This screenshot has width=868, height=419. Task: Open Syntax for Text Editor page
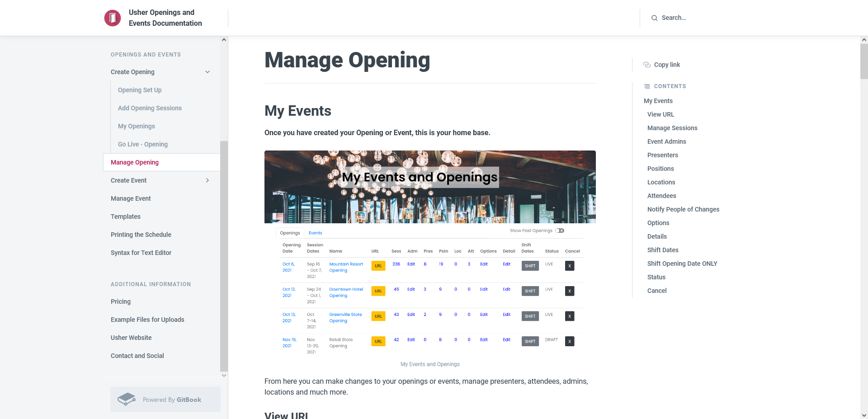point(141,253)
